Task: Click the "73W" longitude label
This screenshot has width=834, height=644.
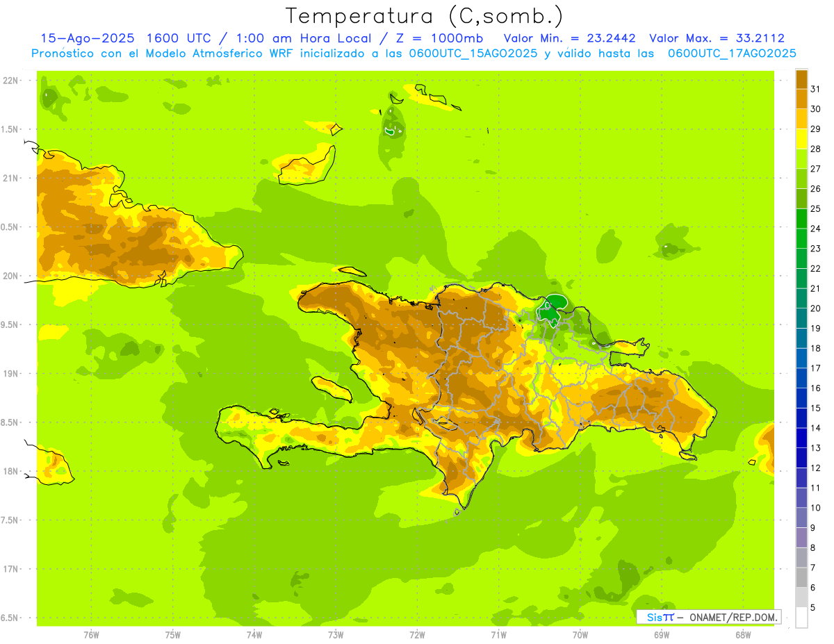Action: 336,634
